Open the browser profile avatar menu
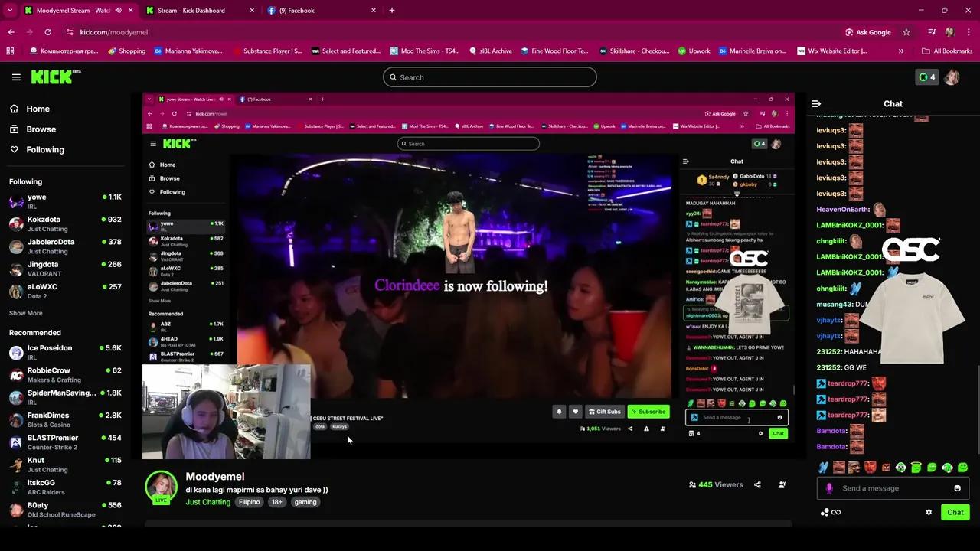Image resolution: width=980 pixels, height=551 pixels. tap(950, 32)
